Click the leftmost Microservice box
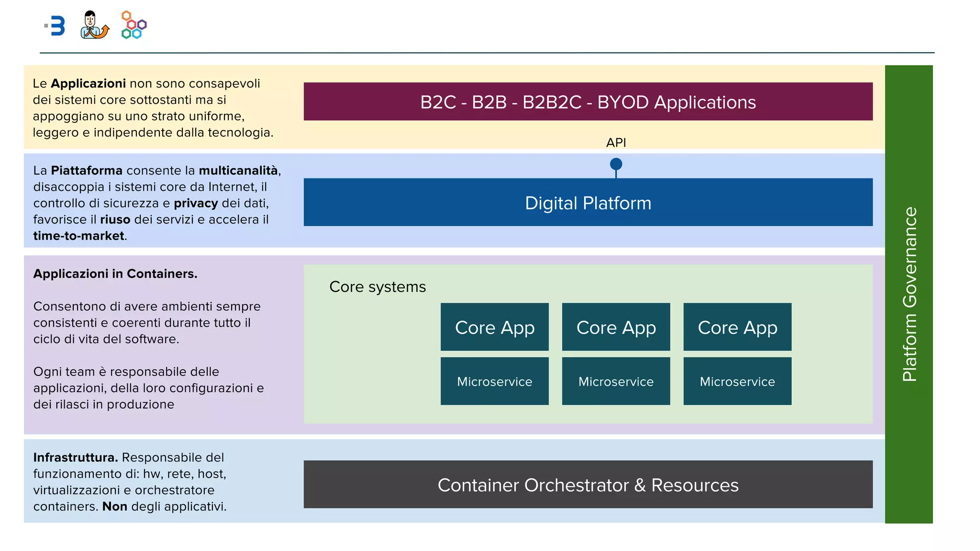980x551 pixels. pos(494,381)
